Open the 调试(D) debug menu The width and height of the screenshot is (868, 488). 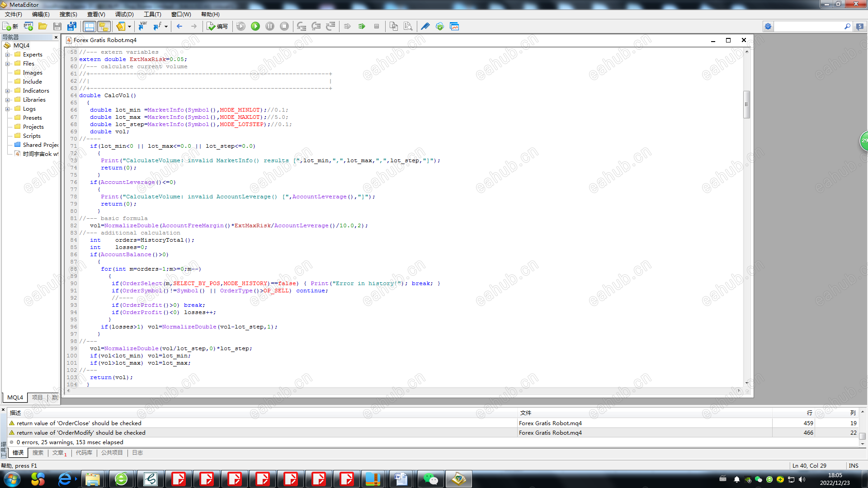pyautogui.click(x=124, y=14)
